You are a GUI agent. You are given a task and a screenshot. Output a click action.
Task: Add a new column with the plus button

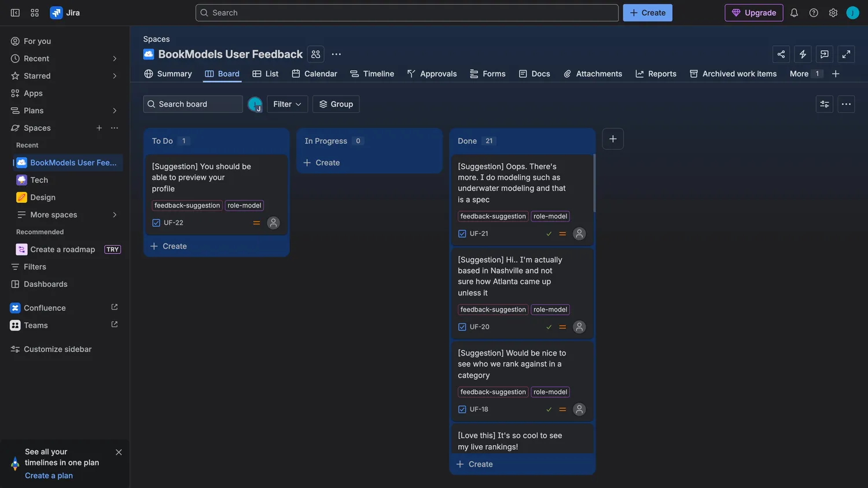pyautogui.click(x=613, y=139)
